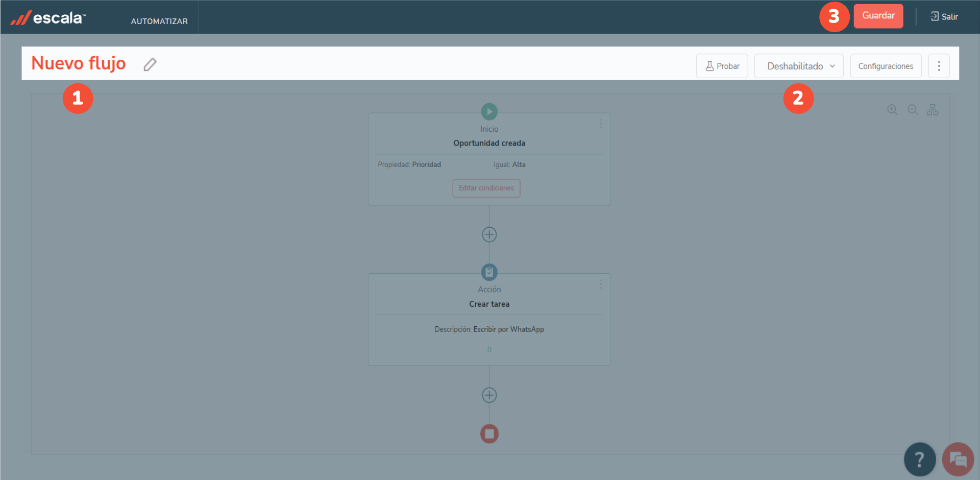Screen dimensions: 980x480
Task: Auto-arrange the flow layout
Action: pos(933,109)
